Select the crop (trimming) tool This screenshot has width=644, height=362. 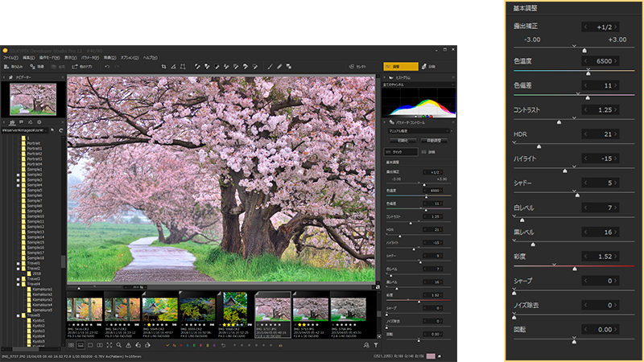pos(164,67)
